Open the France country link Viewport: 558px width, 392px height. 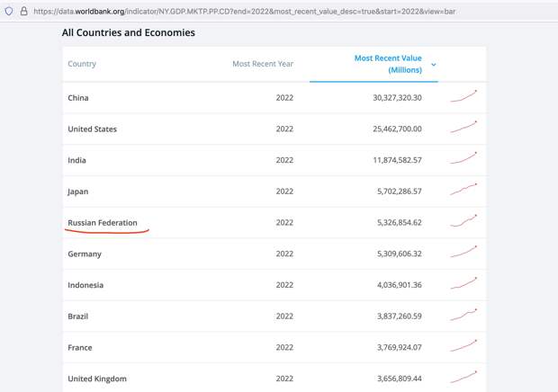[x=80, y=348]
